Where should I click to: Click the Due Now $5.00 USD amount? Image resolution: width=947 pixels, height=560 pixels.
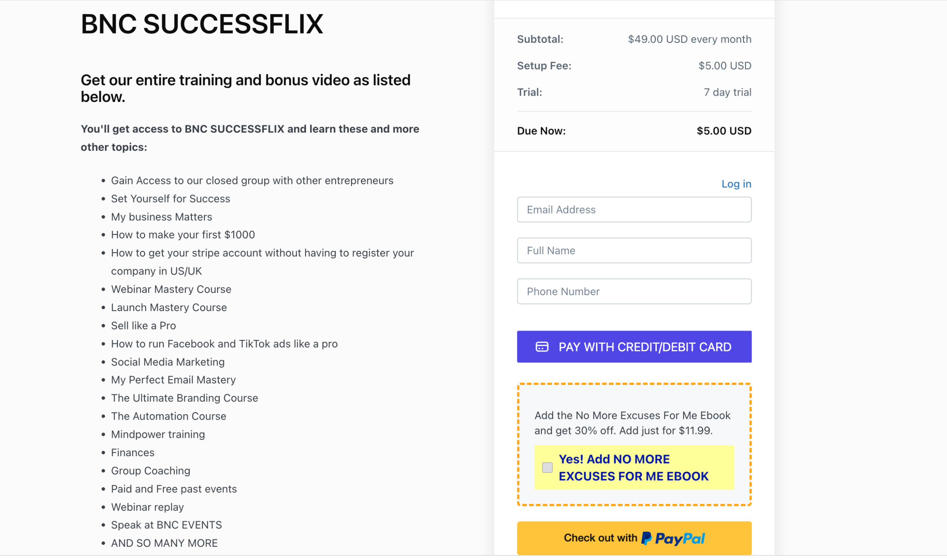tap(724, 131)
